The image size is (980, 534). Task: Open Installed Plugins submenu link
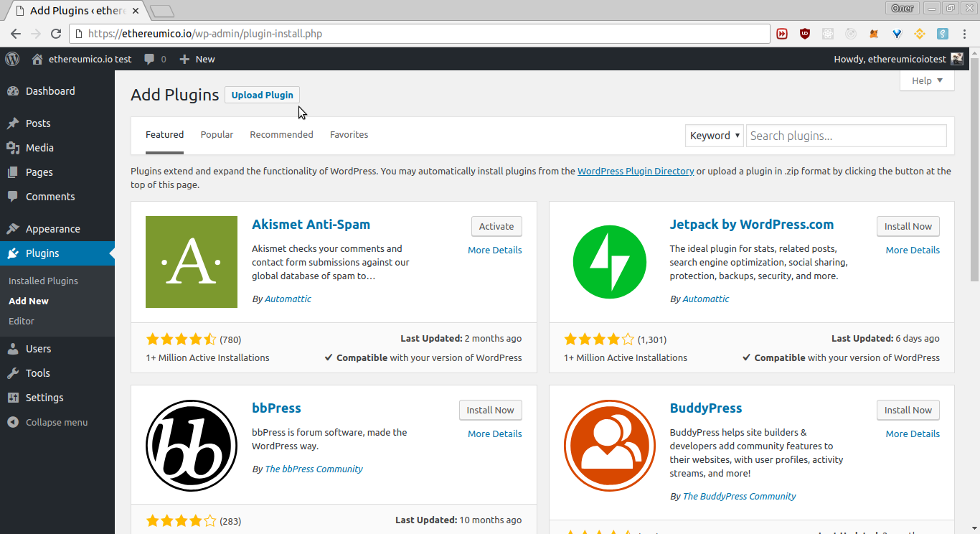43,281
